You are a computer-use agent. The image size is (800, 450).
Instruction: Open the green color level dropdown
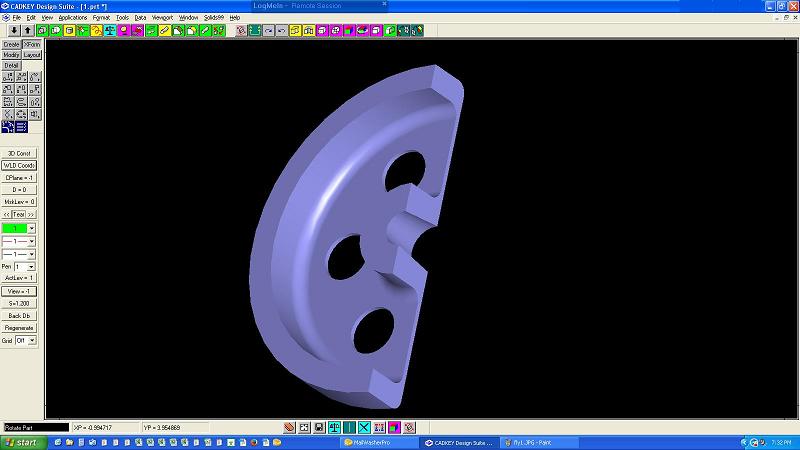pos(32,229)
